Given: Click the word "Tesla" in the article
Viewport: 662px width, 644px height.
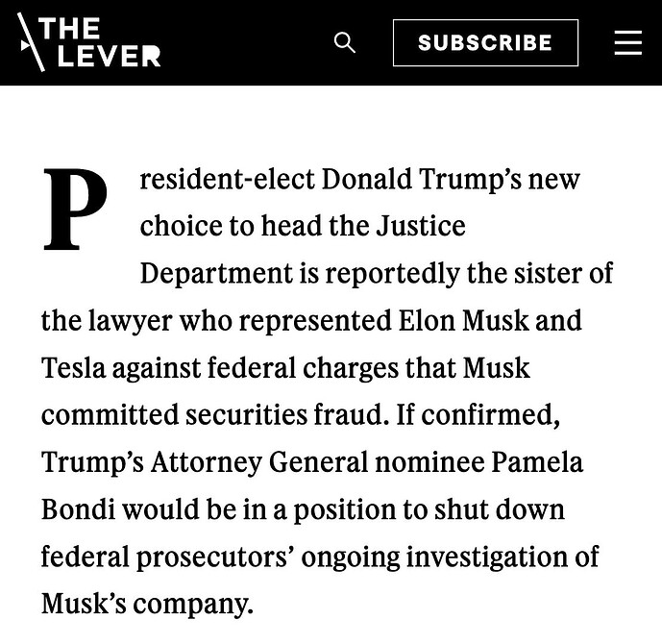Looking at the screenshot, I should click(73, 368).
